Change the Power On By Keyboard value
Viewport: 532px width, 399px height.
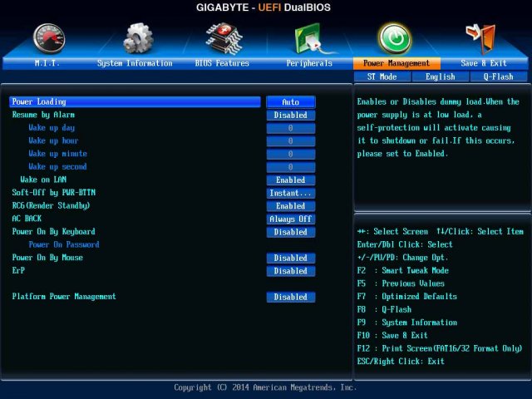click(291, 232)
